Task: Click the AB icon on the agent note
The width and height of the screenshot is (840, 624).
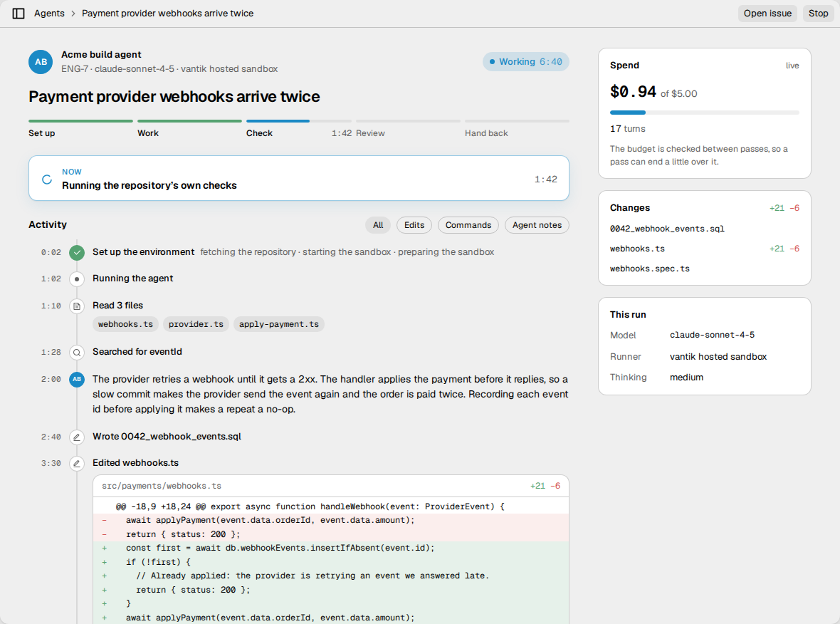Action: click(x=77, y=380)
